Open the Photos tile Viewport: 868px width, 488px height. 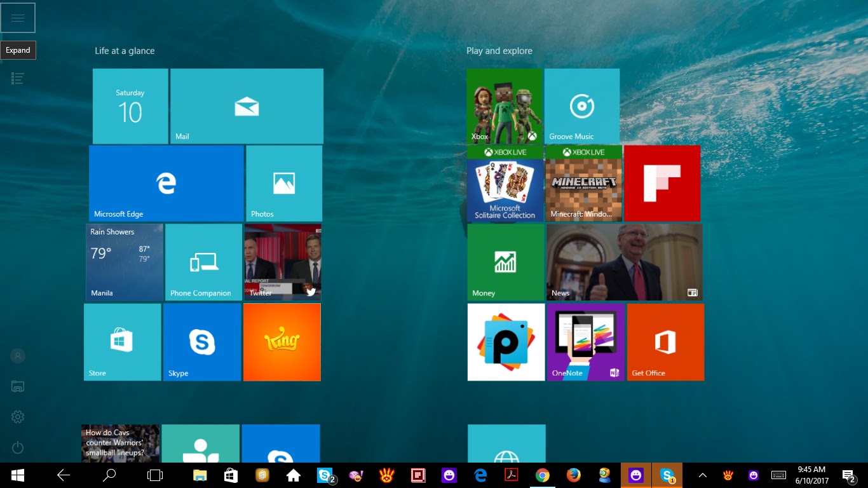[284, 183]
